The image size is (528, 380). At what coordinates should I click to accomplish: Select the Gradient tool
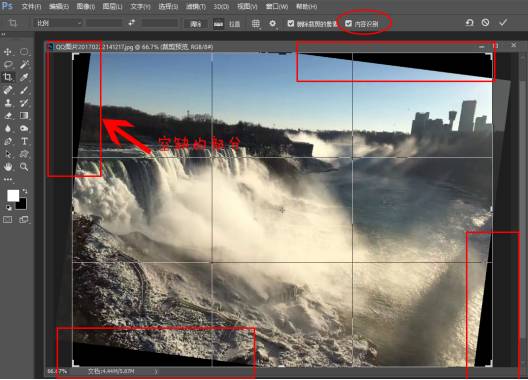[24, 116]
